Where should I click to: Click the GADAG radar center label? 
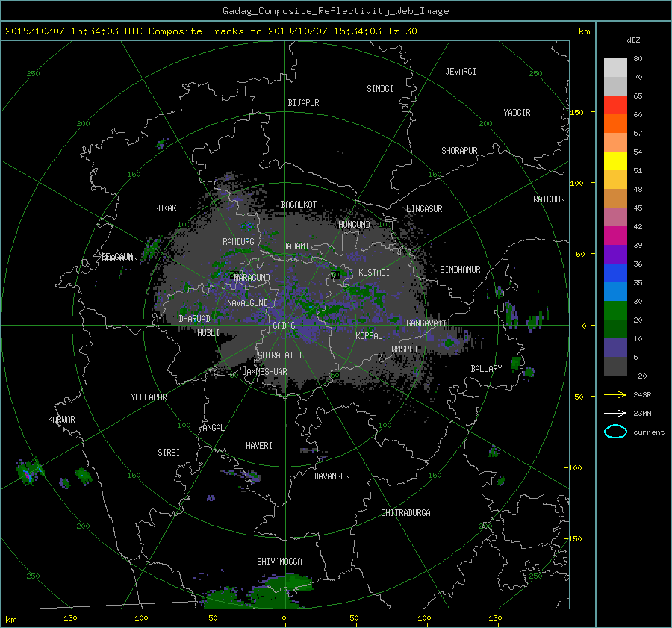tap(284, 326)
